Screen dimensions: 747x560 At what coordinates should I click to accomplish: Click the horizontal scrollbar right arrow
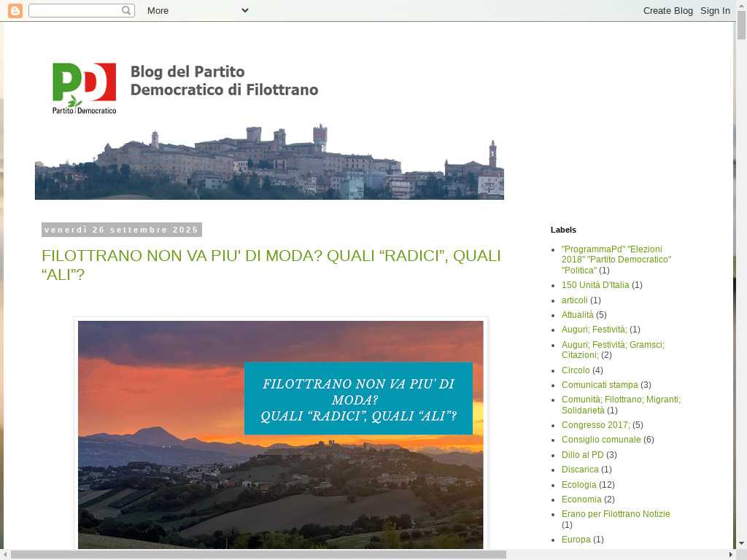click(730, 554)
